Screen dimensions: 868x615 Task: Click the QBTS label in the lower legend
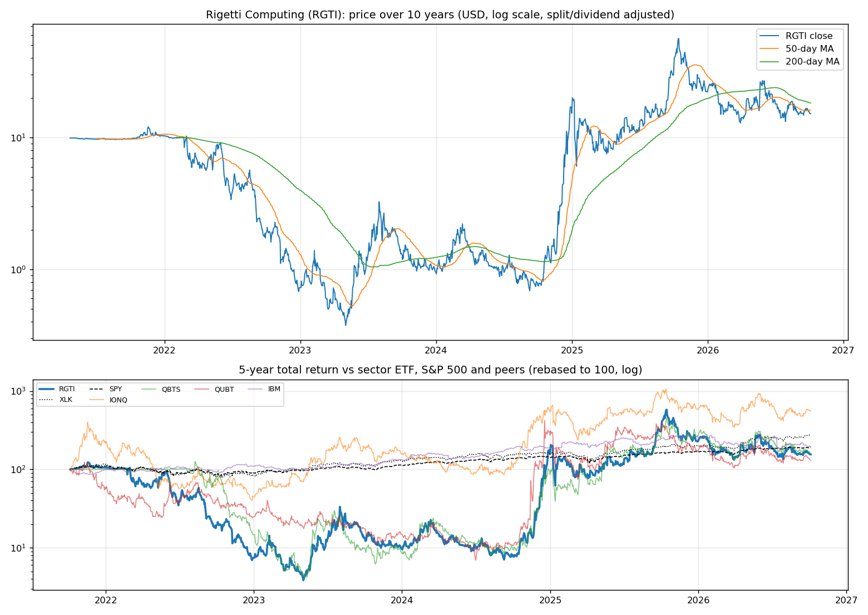pos(171,389)
